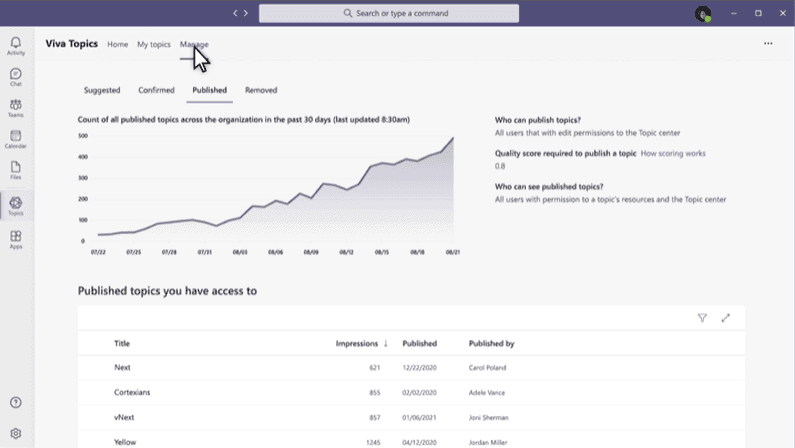795x448 pixels.
Task: Go to Teams in the sidebar
Action: 15,108
